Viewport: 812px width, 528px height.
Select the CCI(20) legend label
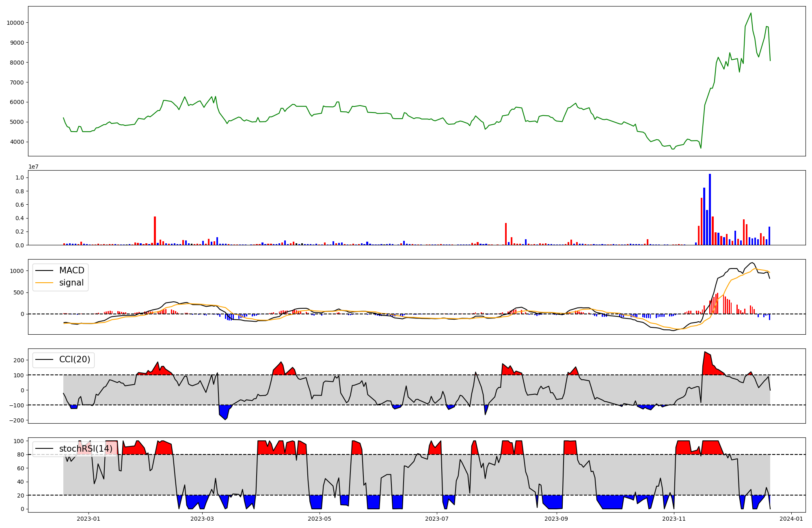(75, 359)
